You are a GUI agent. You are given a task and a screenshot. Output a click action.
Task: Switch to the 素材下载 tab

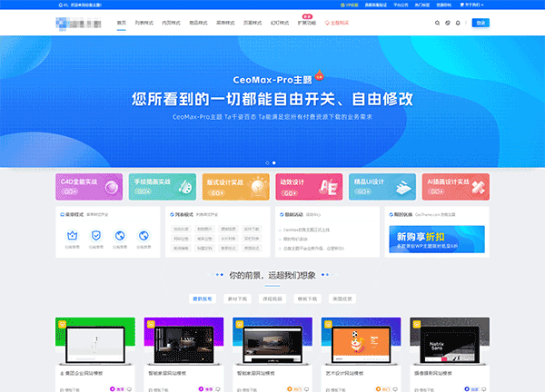tap(237, 299)
